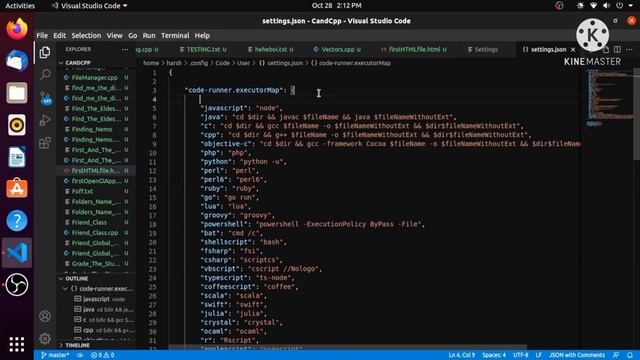Open Rhythmbox from the dock

[17, 124]
